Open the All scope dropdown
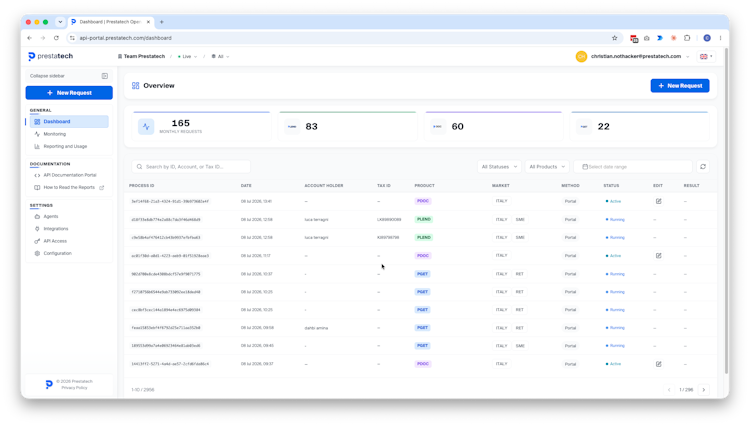This screenshot has height=426, width=750. tap(220, 56)
